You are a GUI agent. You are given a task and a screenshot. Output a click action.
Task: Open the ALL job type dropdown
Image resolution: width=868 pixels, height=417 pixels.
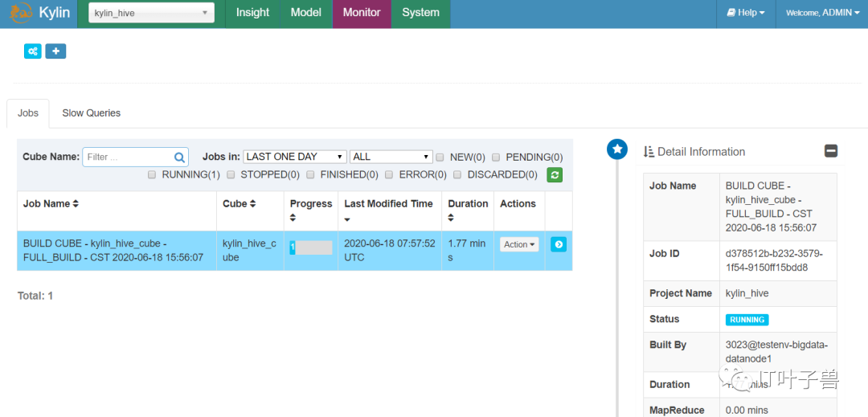pos(391,157)
